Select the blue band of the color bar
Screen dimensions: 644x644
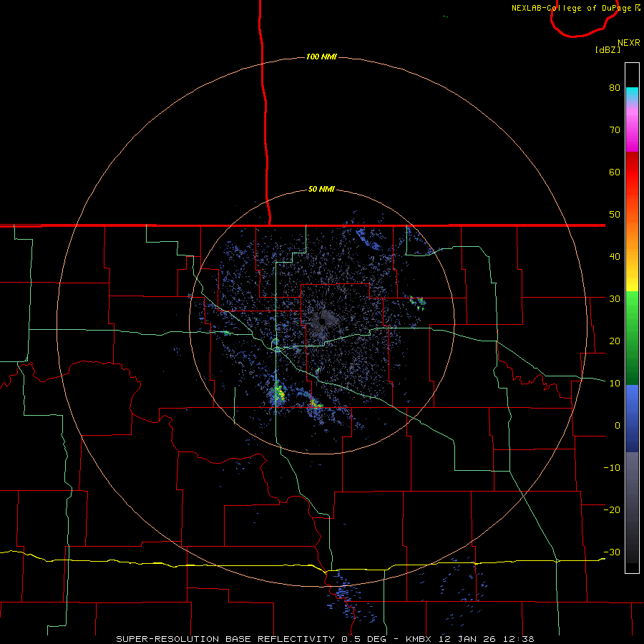pyautogui.click(x=632, y=419)
